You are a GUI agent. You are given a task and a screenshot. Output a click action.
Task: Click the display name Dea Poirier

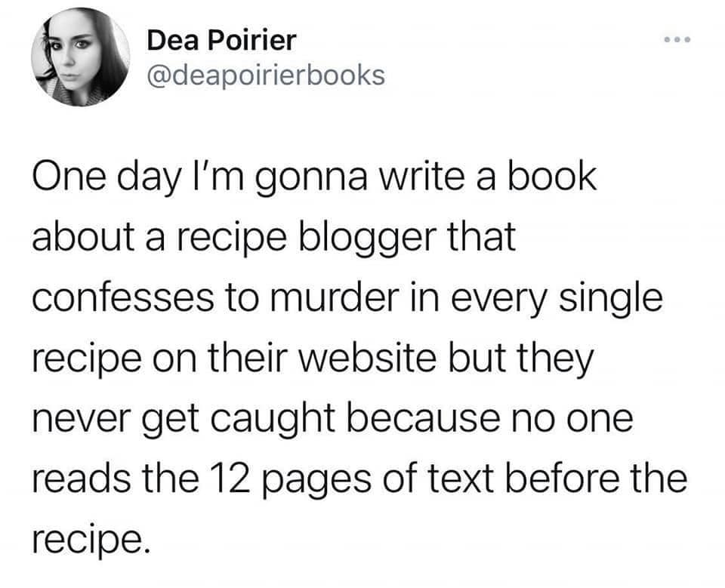click(221, 40)
